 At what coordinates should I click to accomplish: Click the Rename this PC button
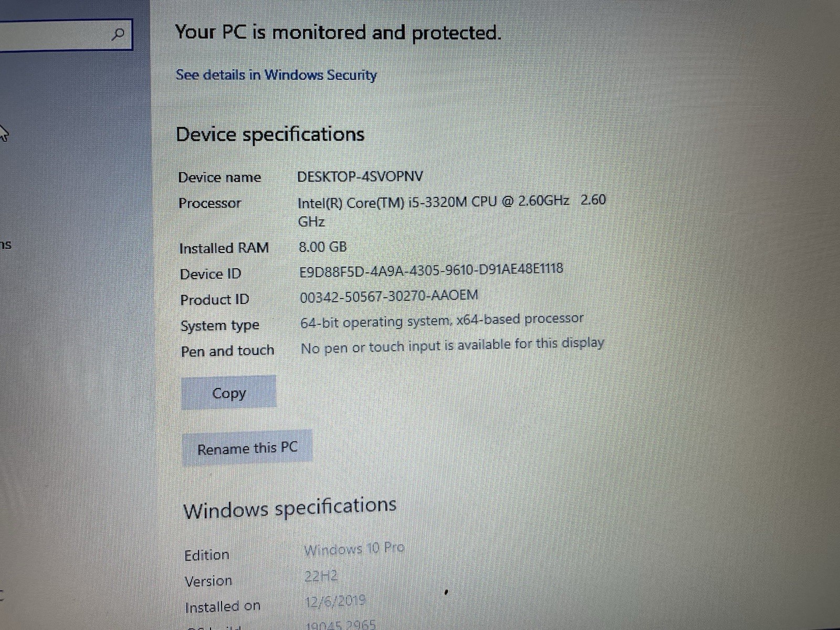click(247, 448)
